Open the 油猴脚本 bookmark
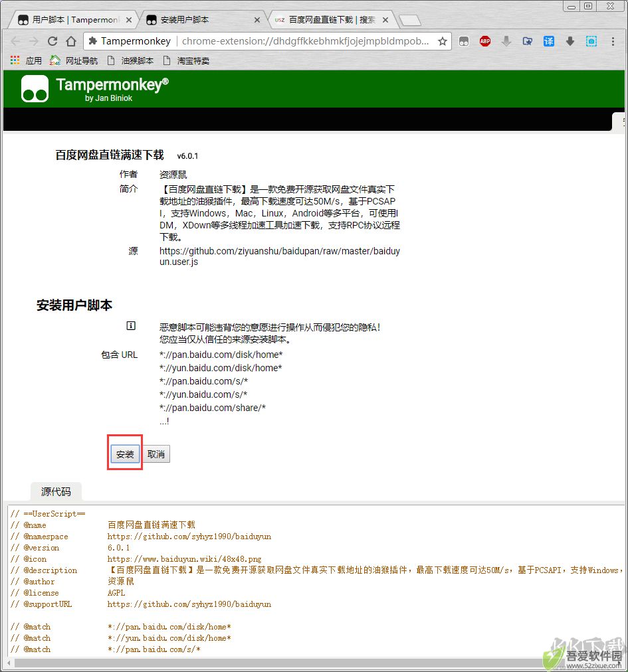This screenshot has width=628, height=672. (131, 60)
